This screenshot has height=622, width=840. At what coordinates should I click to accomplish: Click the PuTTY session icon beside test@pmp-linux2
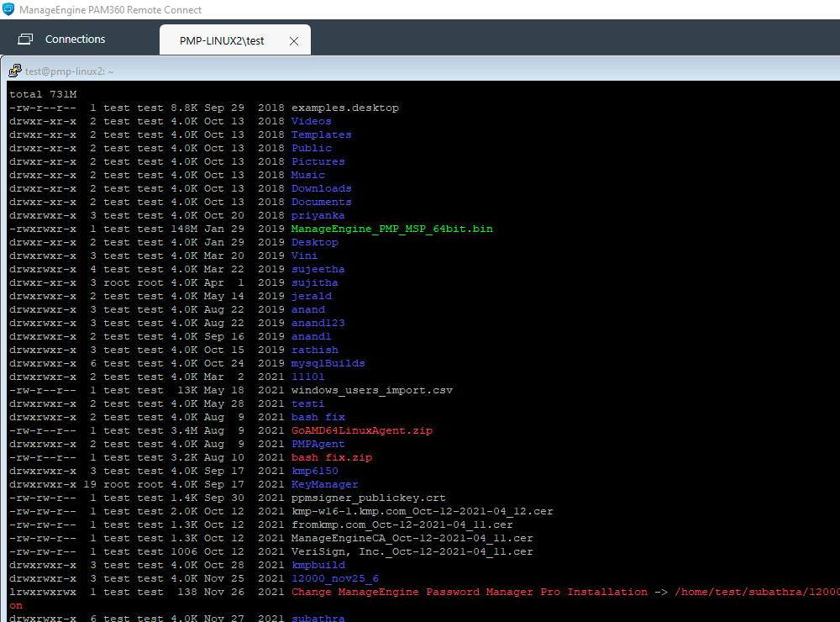click(15, 71)
